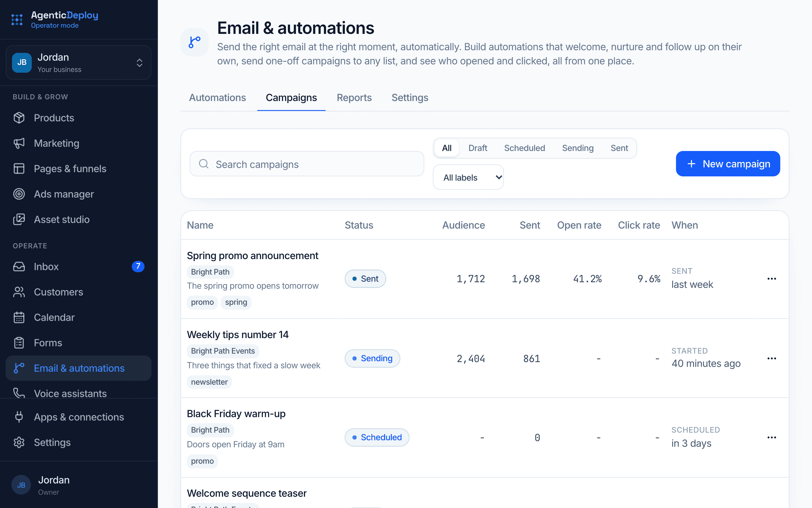The width and height of the screenshot is (812, 508).
Task: Filter campaigns by Sending status
Action: point(577,148)
